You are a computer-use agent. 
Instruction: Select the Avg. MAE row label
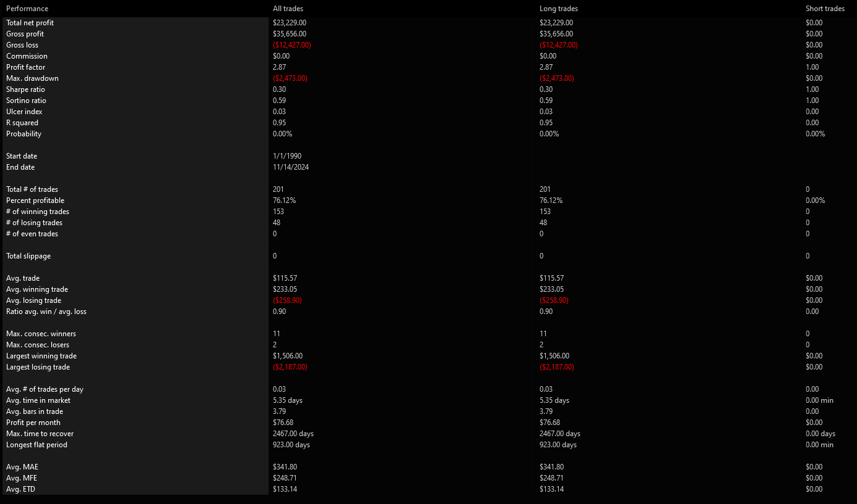coord(22,467)
